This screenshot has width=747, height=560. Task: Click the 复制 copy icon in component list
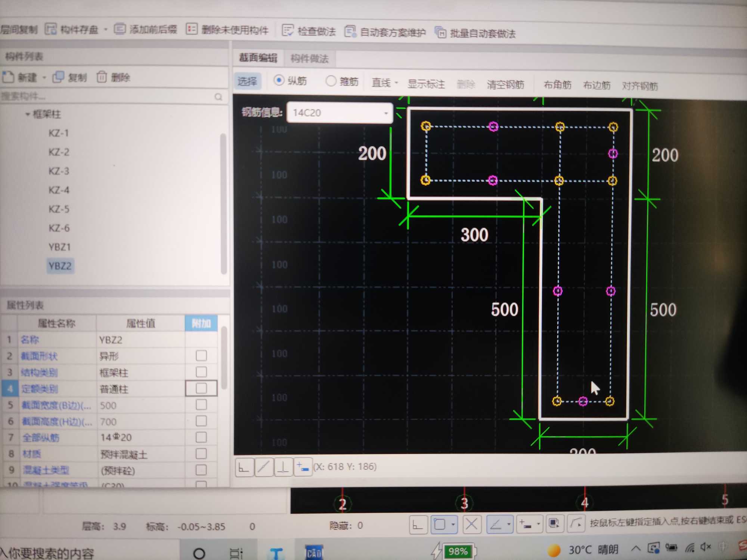[x=58, y=77]
